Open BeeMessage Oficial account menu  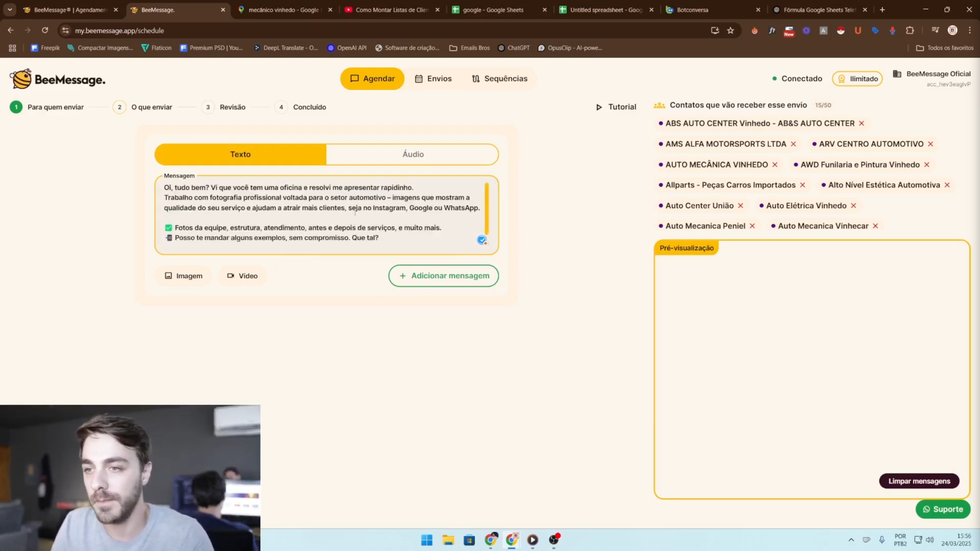931,78
